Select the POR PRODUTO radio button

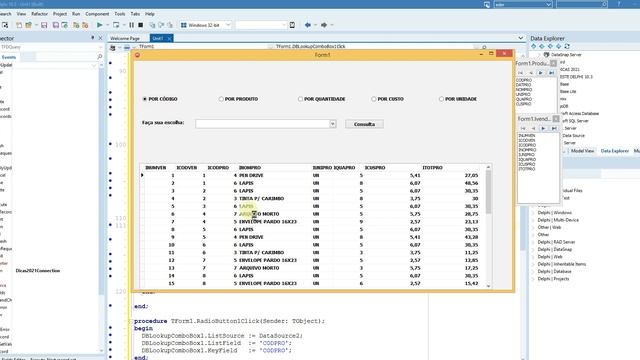click(221, 99)
